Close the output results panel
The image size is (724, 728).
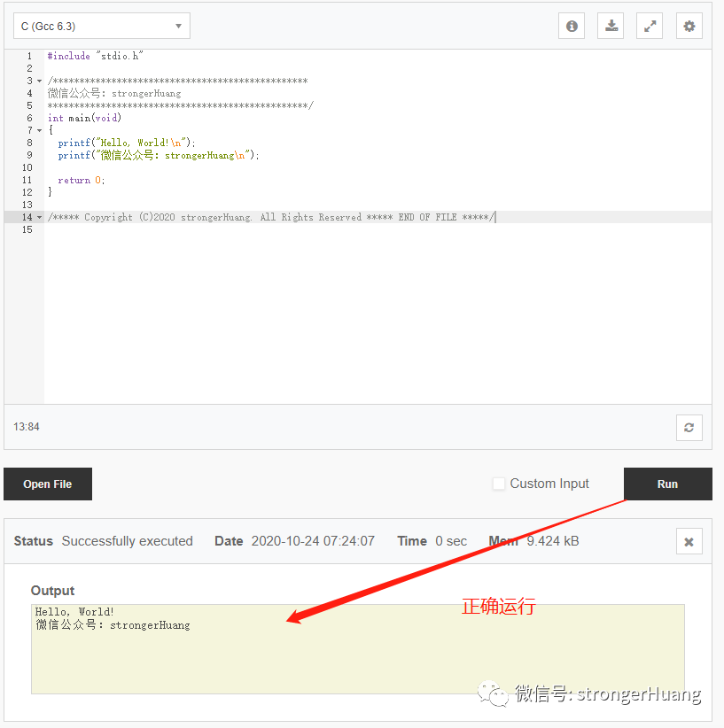coord(689,541)
